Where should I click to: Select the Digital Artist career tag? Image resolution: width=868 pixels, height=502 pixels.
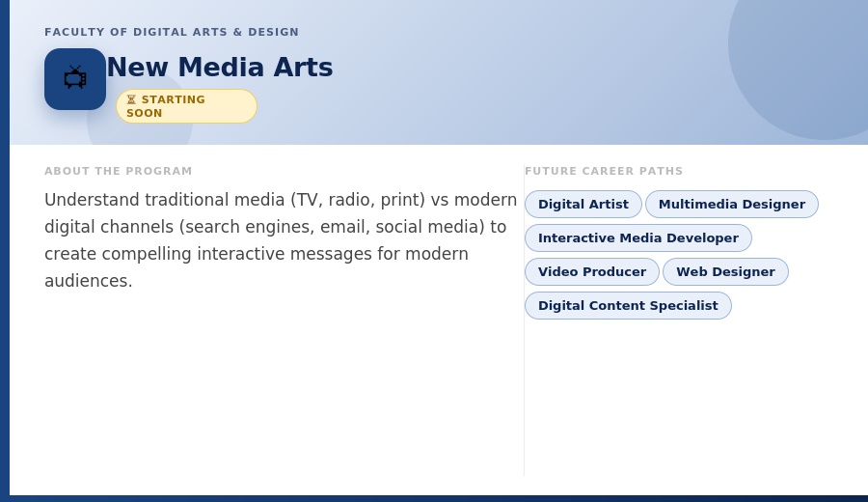[583, 205]
